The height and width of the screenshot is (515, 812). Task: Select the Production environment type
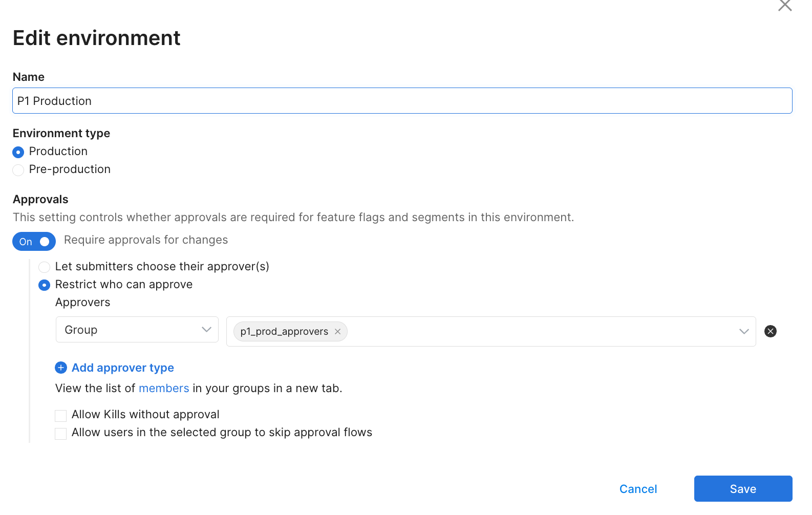coord(18,152)
